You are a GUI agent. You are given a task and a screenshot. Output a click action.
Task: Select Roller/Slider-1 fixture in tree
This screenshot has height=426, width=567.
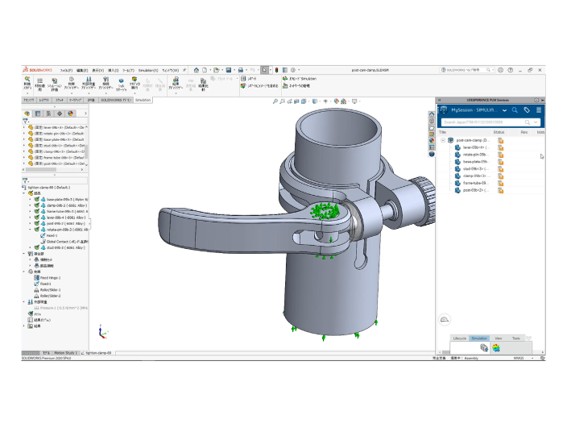[x=47, y=290]
